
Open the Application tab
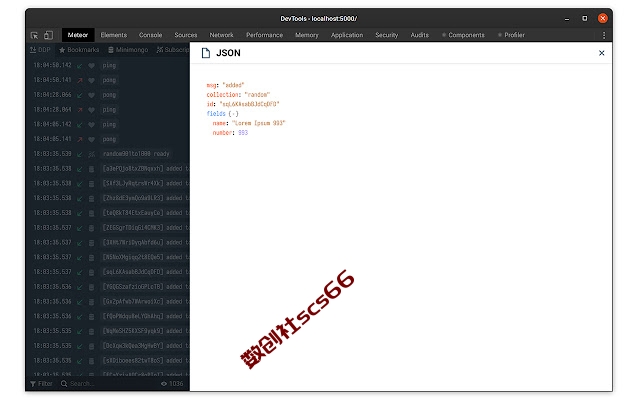point(347,35)
